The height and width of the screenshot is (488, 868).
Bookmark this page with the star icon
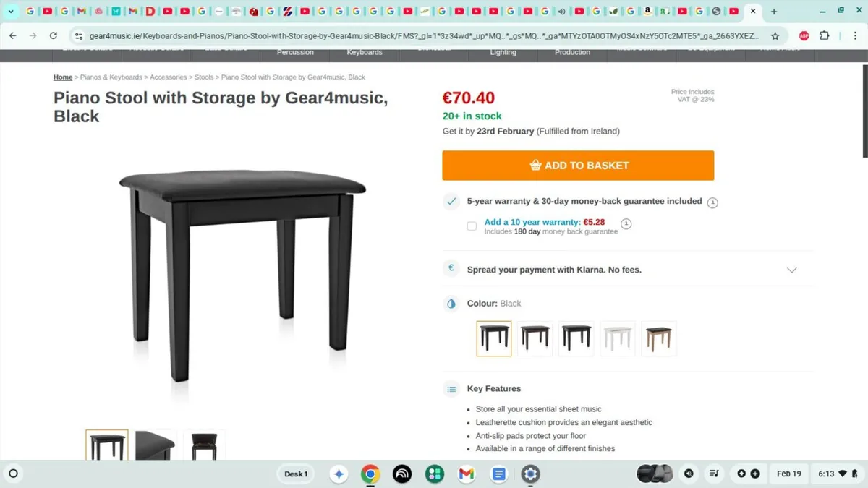tap(775, 35)
